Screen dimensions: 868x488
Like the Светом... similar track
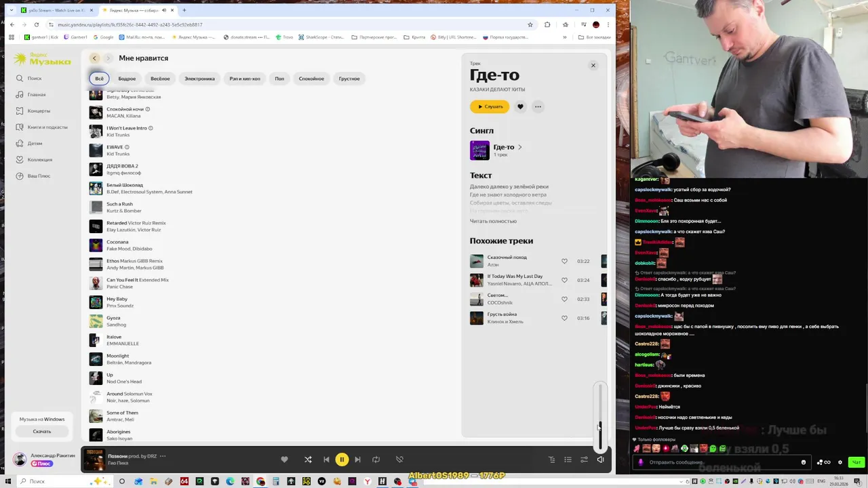(x=564, y=299)
